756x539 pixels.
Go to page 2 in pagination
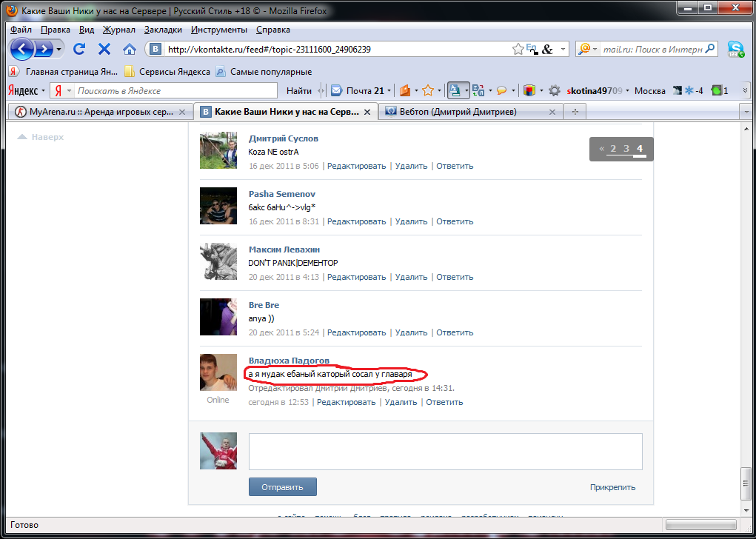(x=613, y=149)
